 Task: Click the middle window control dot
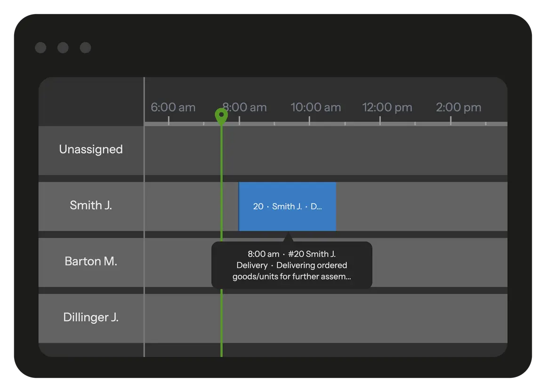tap(63, 48)
